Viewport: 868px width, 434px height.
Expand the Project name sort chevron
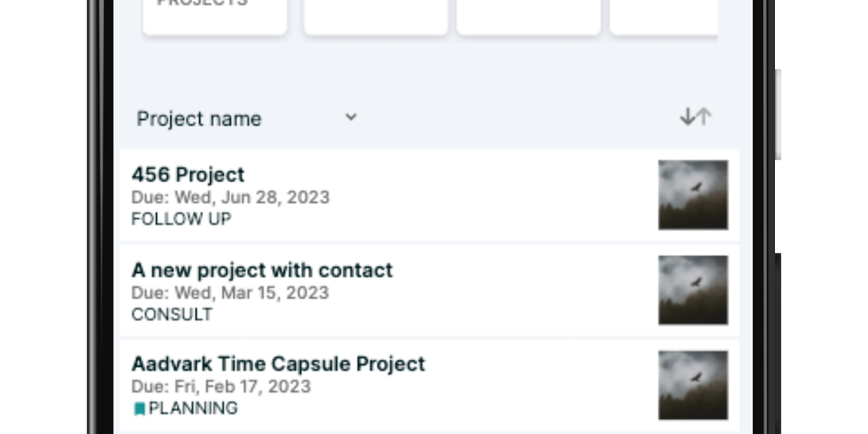(351, 118)
